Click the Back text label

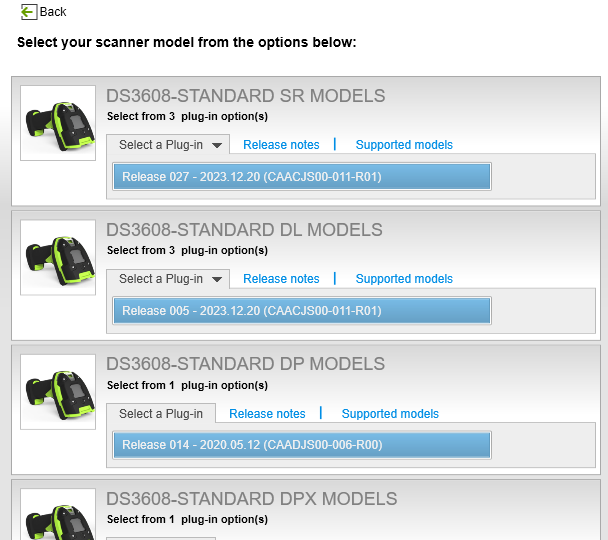53,12
